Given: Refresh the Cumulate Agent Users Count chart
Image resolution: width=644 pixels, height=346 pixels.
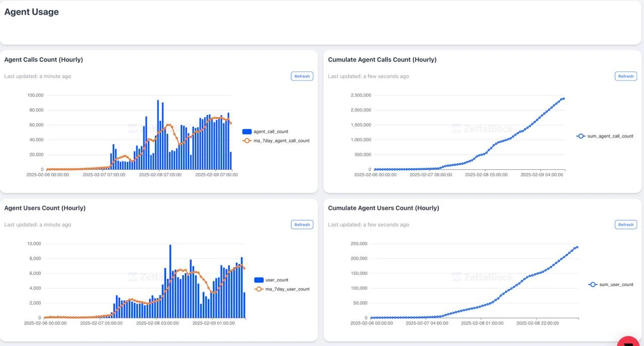Looking at the screenshot, I should point(625,225).
